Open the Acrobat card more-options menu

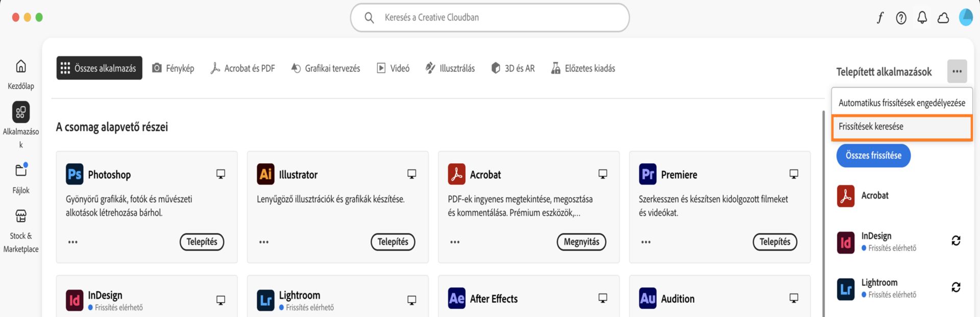tap(454, 242)
